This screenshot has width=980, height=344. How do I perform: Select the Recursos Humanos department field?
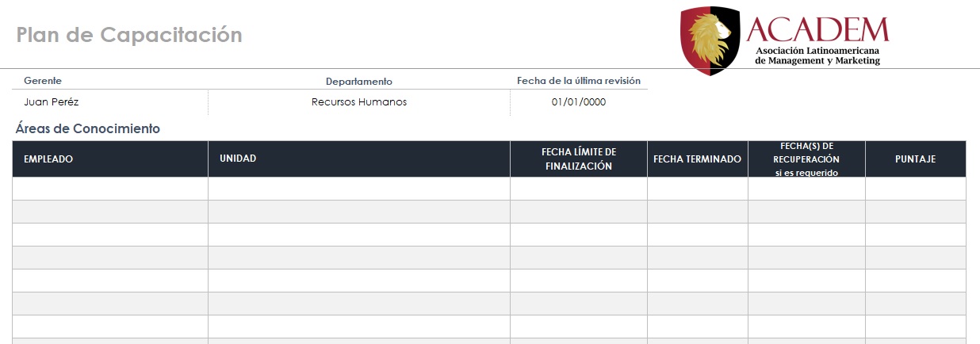[358, 102]
